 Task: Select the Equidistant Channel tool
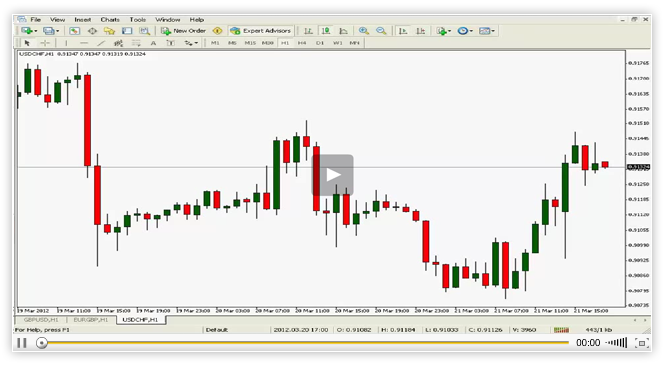click(x=118, y=43)
